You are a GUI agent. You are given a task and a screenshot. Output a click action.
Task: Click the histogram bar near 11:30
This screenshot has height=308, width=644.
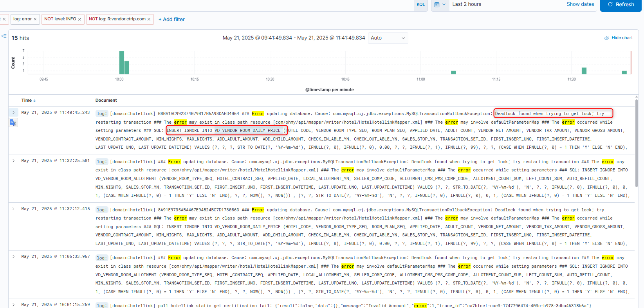[x=584, y=71]
